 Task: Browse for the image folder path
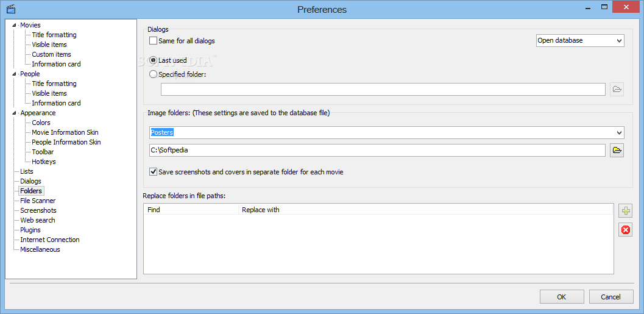click(x=617, y=151)
